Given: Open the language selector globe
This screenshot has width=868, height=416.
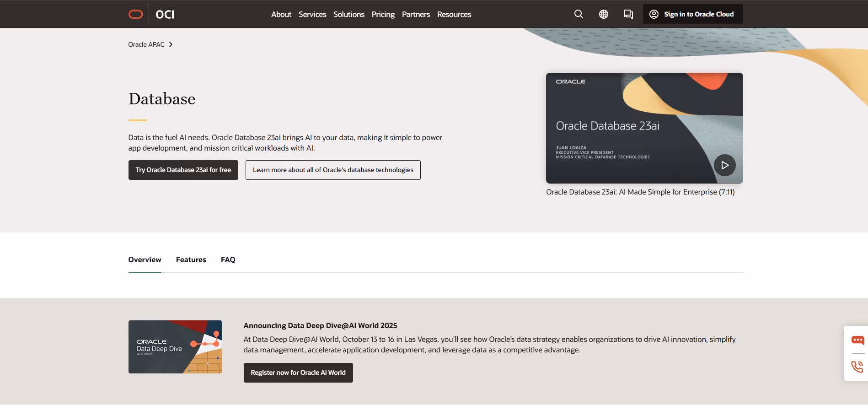Looking at the screenshot, I should [x=603, y=14].
